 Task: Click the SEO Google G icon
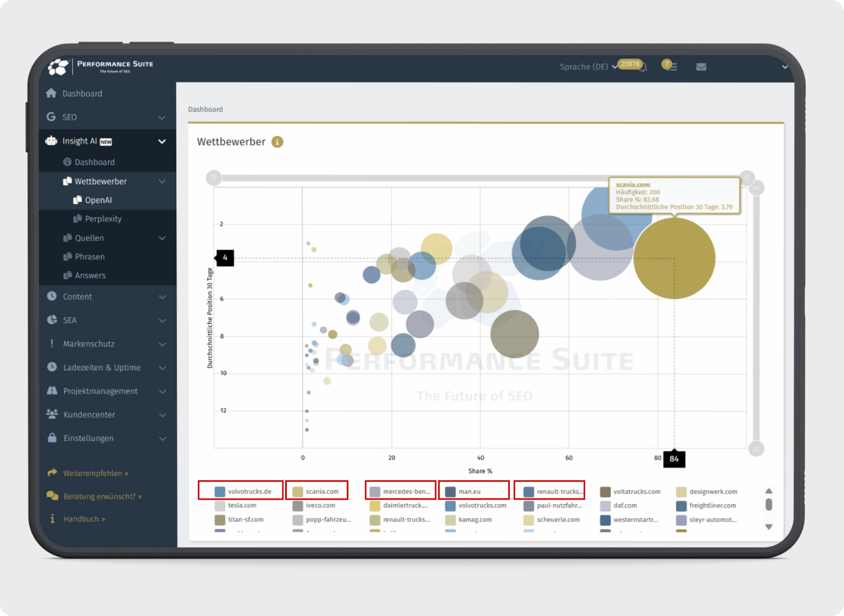click(x=51, y=116)
